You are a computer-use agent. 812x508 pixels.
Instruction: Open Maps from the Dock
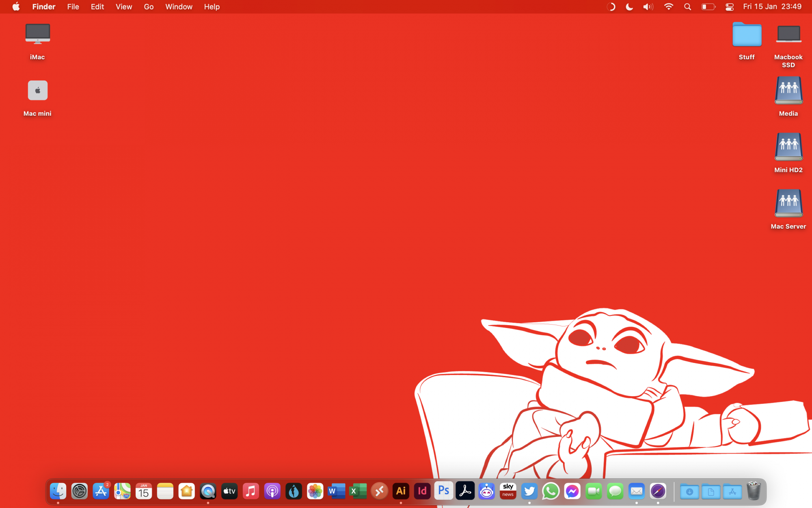[x=122, y=491]
